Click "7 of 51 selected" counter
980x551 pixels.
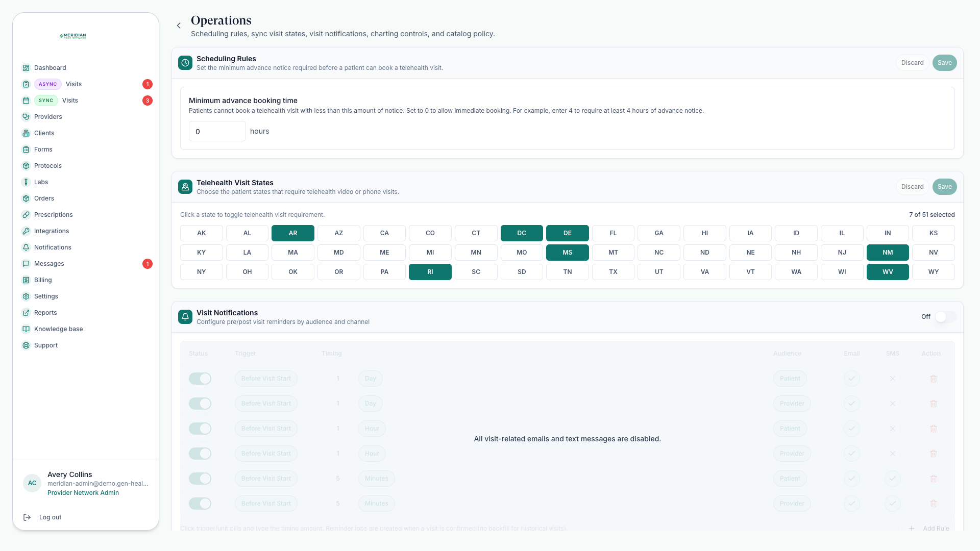point(932,215)
